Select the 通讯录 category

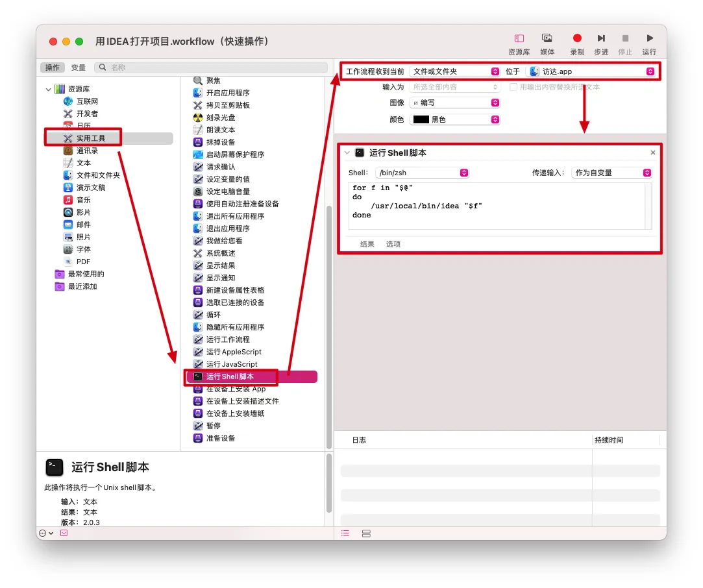(87, 151)
